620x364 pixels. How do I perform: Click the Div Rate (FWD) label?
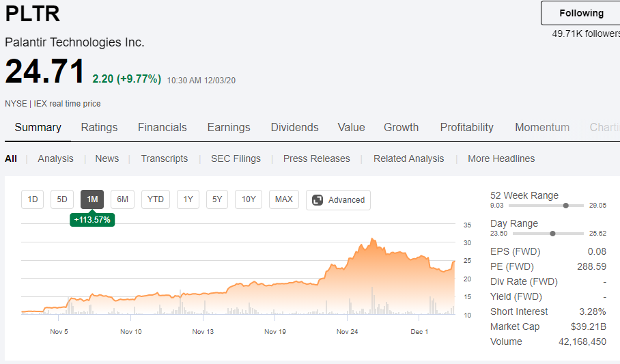[524, 281]
